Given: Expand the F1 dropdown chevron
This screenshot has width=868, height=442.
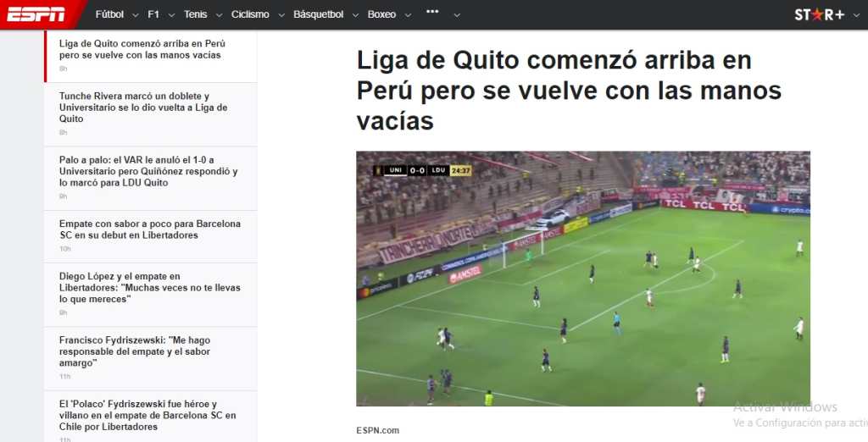Looking at the screenshot, I should [x=171, y=15].
